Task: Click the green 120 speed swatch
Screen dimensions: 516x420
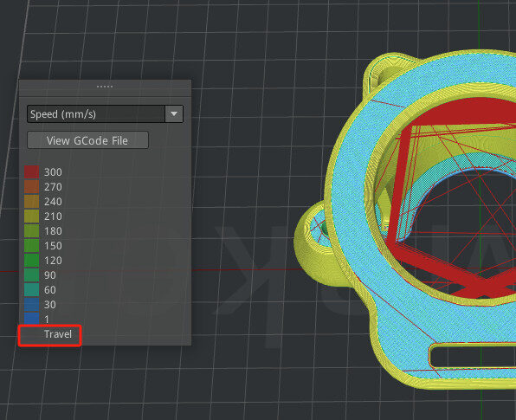Action: click(x=31, y=261)
